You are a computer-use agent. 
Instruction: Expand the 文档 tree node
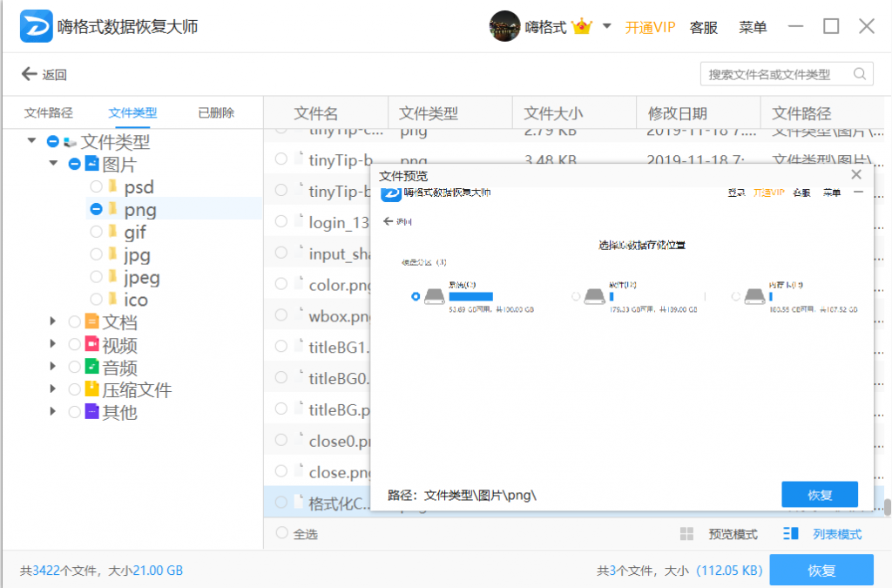[x=53, y=321]
